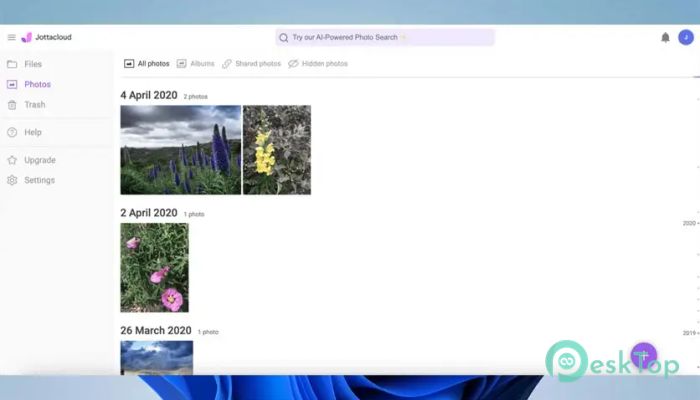Click the Help question mark icon
This screenshot has width=700, height=400.
pos(12,132)
